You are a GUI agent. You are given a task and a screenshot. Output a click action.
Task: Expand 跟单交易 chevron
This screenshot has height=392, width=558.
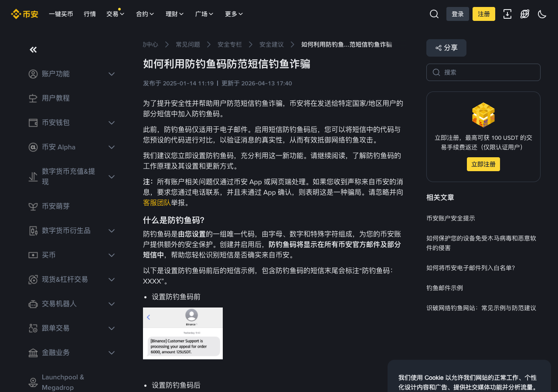[x=112, y=328]
